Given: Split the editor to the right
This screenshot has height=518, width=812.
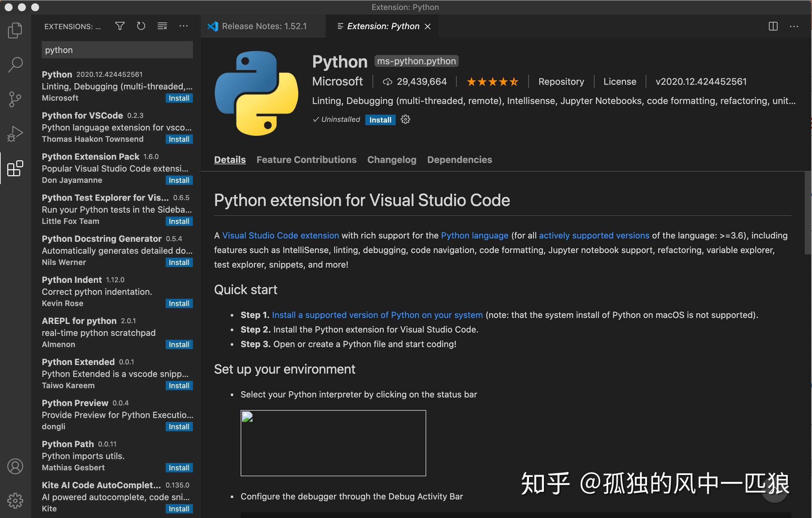Looking at the screenshot, I should (773, 26).
